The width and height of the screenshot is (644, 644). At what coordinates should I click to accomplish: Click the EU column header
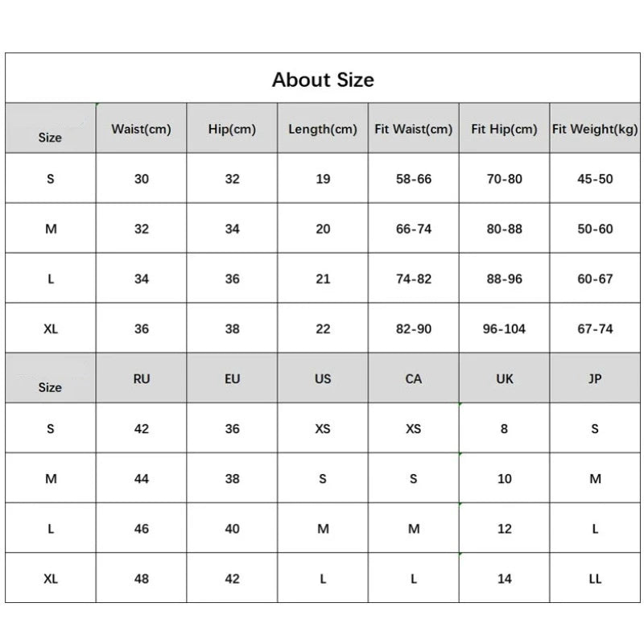[233, 378]
